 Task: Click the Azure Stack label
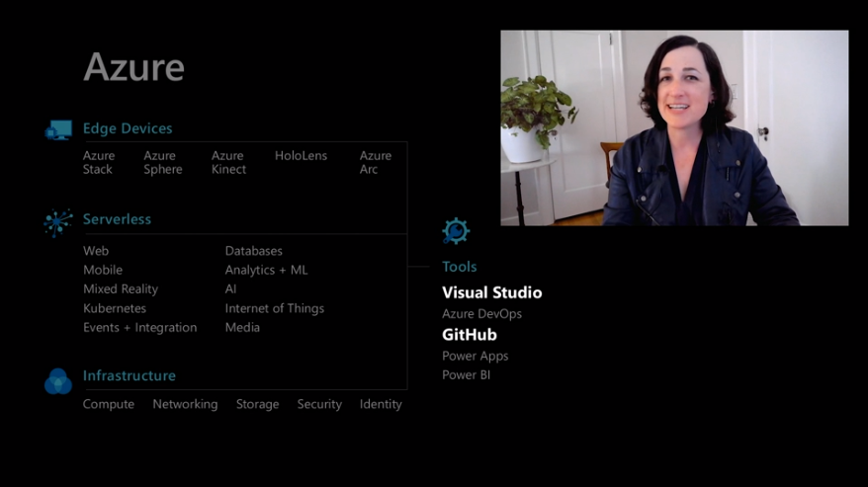(99, 162)
